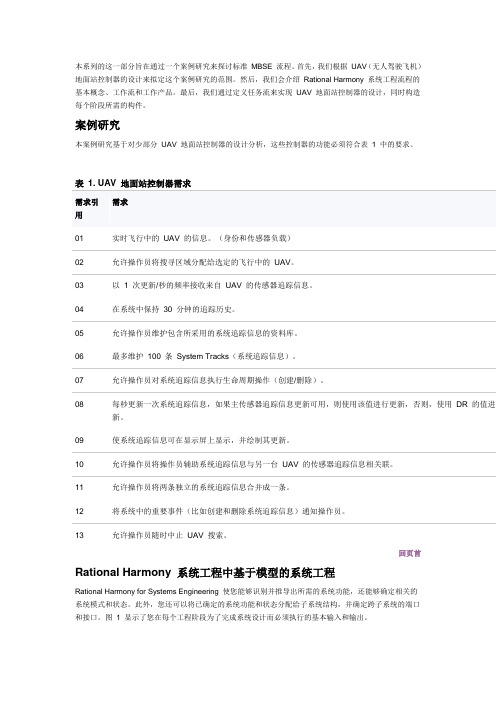
Task: Click the Rational Harmony 系统工程中基于模型的系统工程 heading
Action: tap(205, 573)
